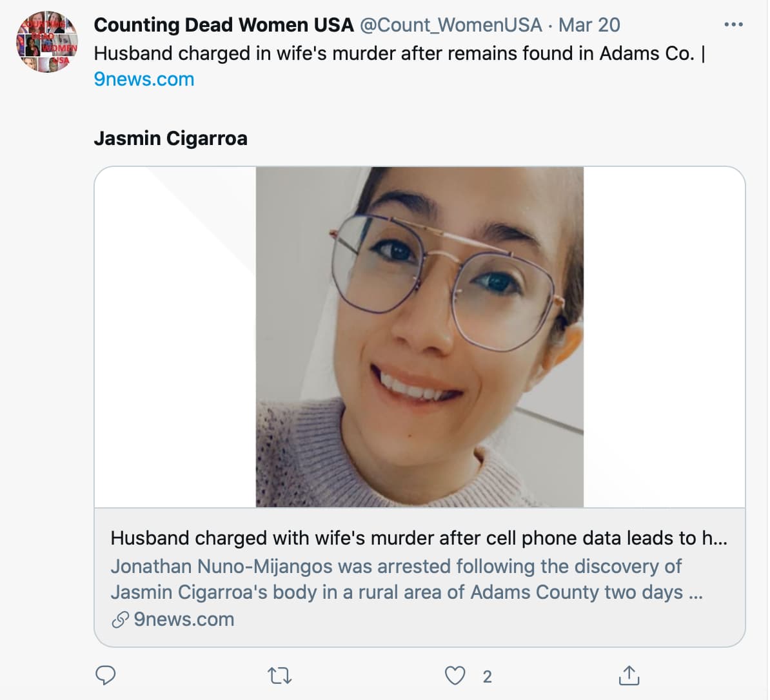Viewport: 770px width, 700px height.
Task: Click the Counting Dead Women USA display name
Action: [x=223, y=25]
